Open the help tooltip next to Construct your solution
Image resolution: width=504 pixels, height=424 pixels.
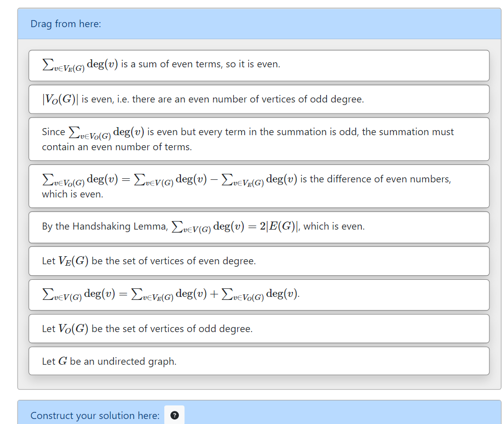click(174, 415)
